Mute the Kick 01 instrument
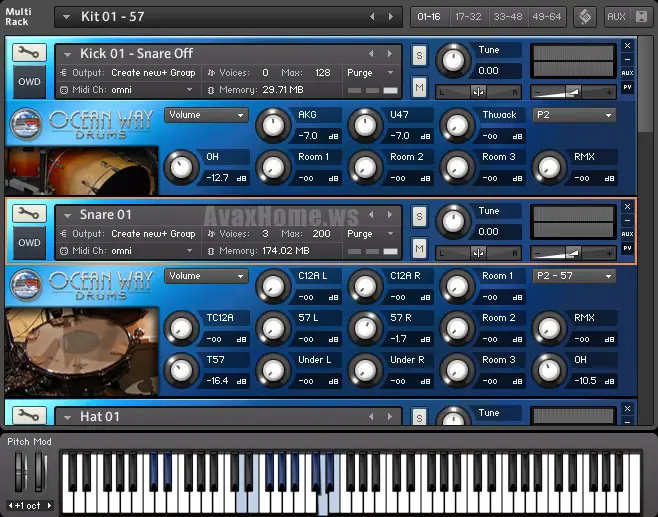This screenshot has width=658, height=517. pos(419,87)
